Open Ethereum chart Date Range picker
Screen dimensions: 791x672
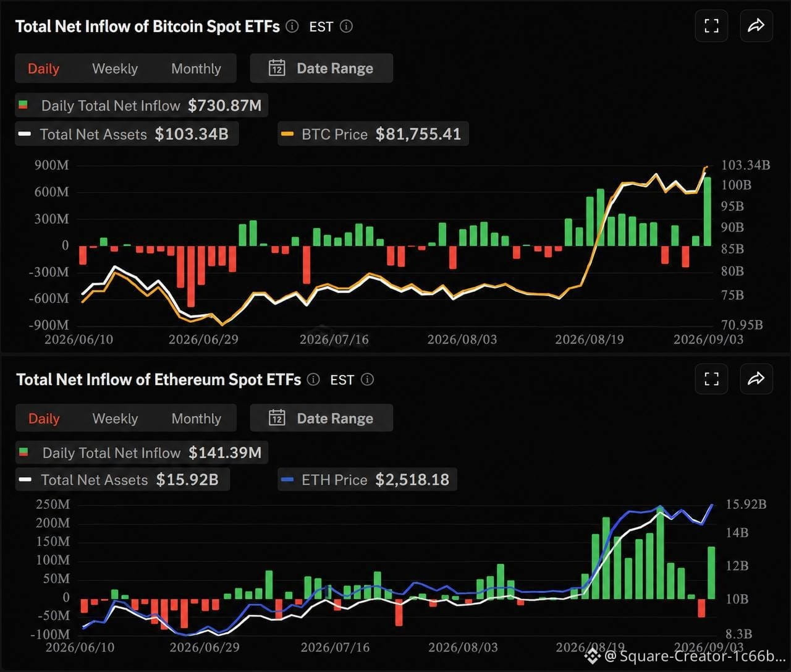(x=321, y=419)
